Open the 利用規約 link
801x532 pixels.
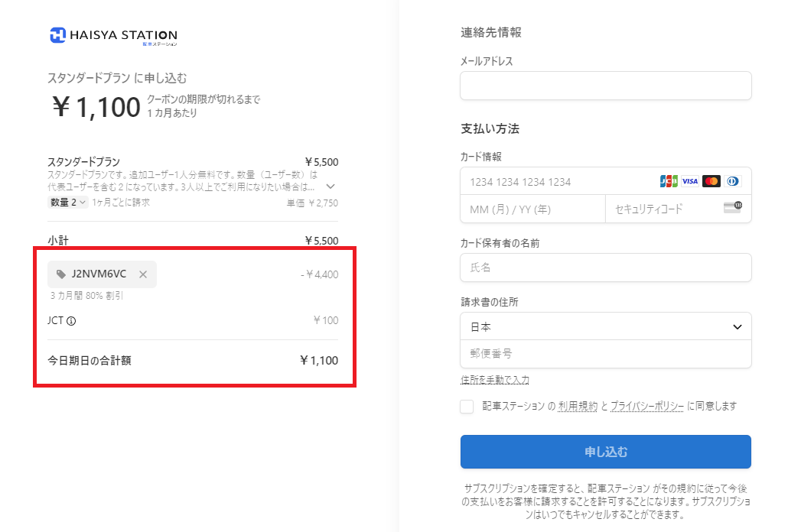[578, 407]
